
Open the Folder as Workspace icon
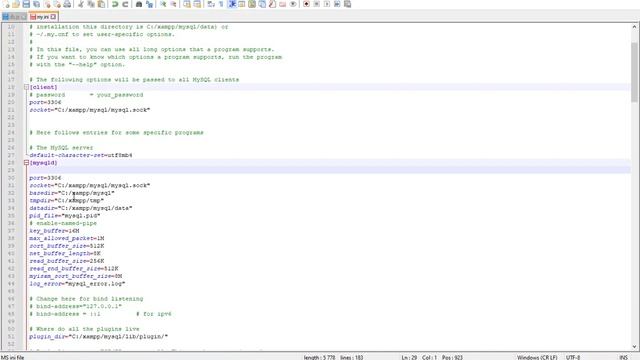tap(282, 4)
